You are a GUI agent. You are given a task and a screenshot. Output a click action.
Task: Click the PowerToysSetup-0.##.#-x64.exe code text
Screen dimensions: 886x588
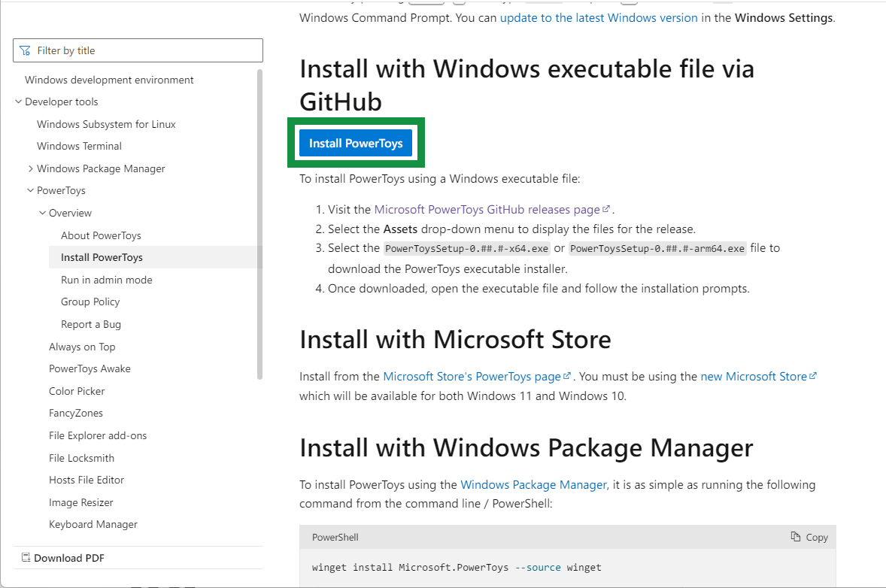click(x=467, y=249)
